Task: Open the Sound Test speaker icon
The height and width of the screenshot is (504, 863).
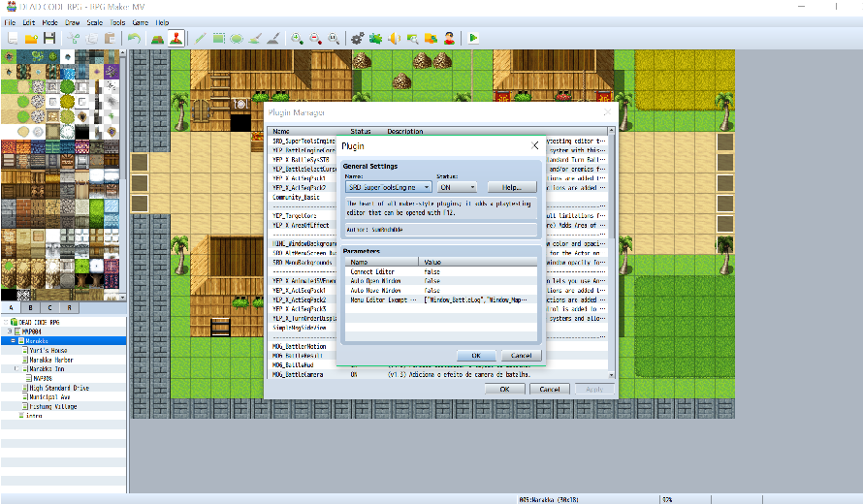Action: 394,38
